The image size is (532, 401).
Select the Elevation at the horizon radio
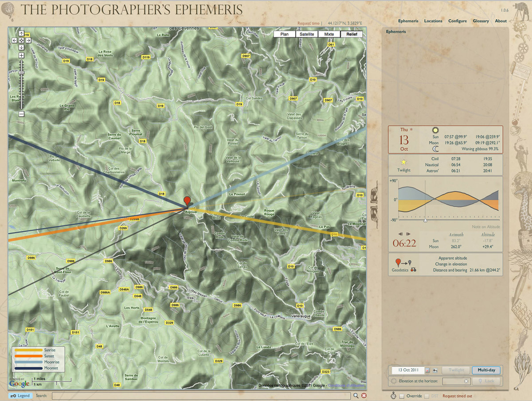pos(394,381)
